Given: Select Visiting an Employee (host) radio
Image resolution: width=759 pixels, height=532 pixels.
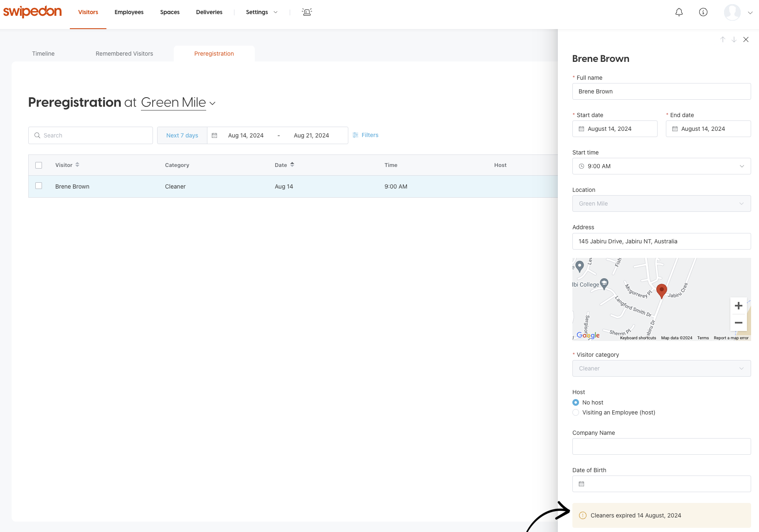Looking at the screenshot, I should pos(575,412).
